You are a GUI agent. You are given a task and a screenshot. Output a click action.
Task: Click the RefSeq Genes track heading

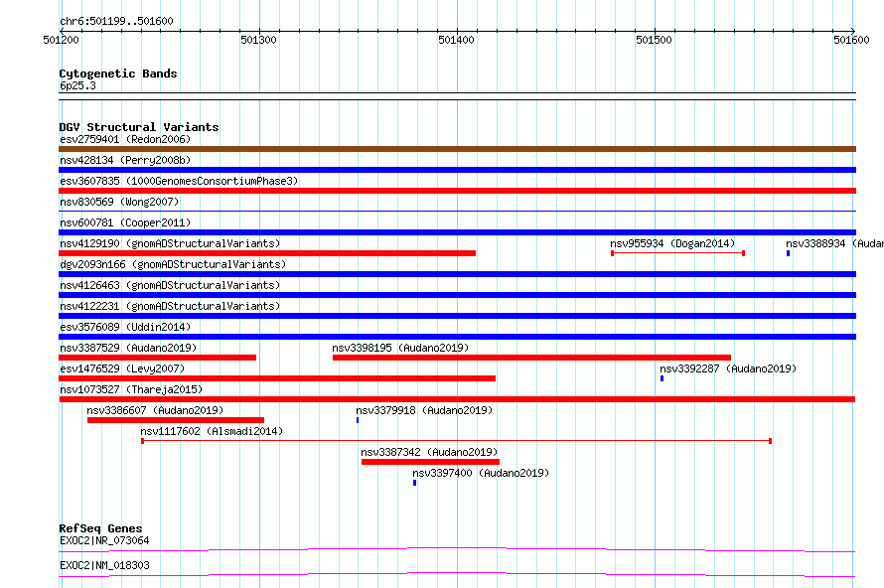tap(100, 528)
